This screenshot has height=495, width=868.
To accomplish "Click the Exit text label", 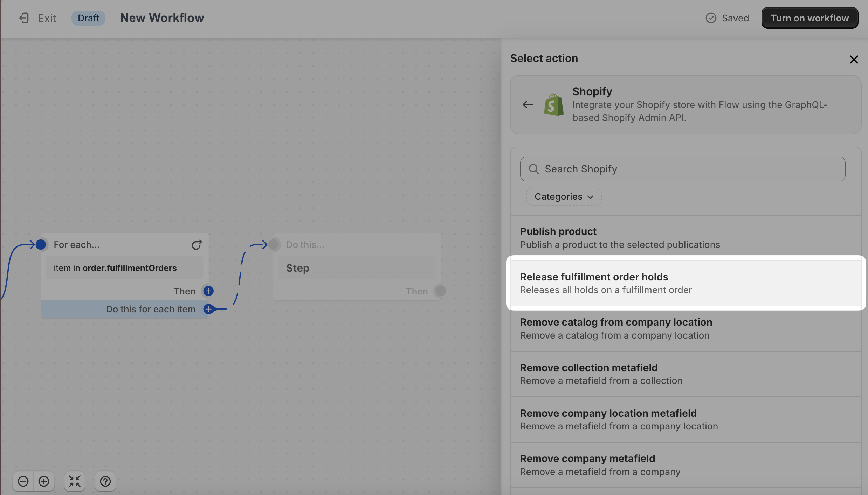I will coord(47,18).
